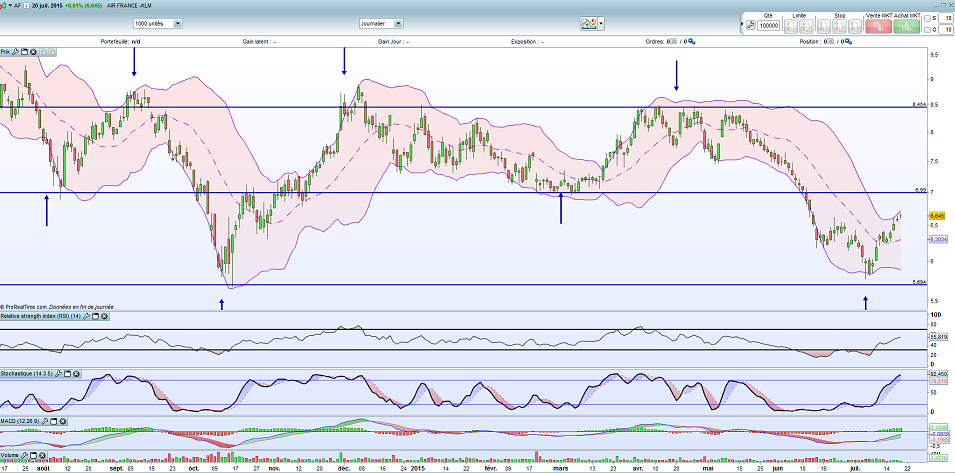This screenshot has width=955, height=473.
Task: Open the Position list icon
Action: coord(828,41)
